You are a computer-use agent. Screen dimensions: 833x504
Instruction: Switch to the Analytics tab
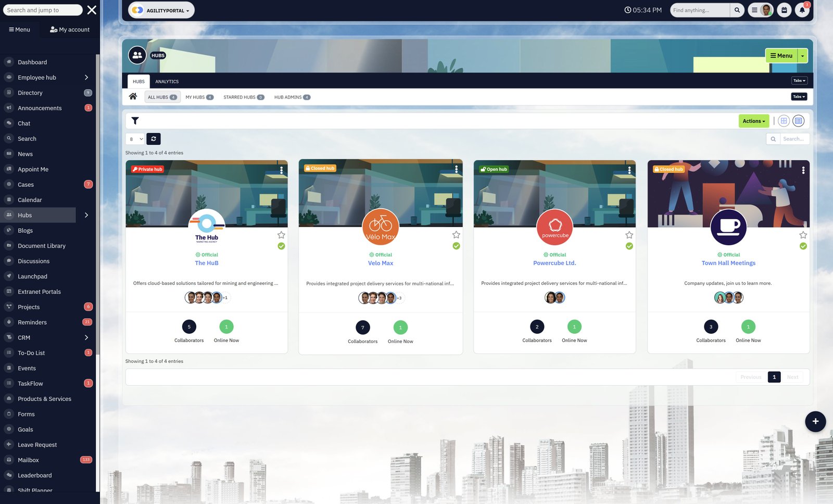tap(167, 82)
